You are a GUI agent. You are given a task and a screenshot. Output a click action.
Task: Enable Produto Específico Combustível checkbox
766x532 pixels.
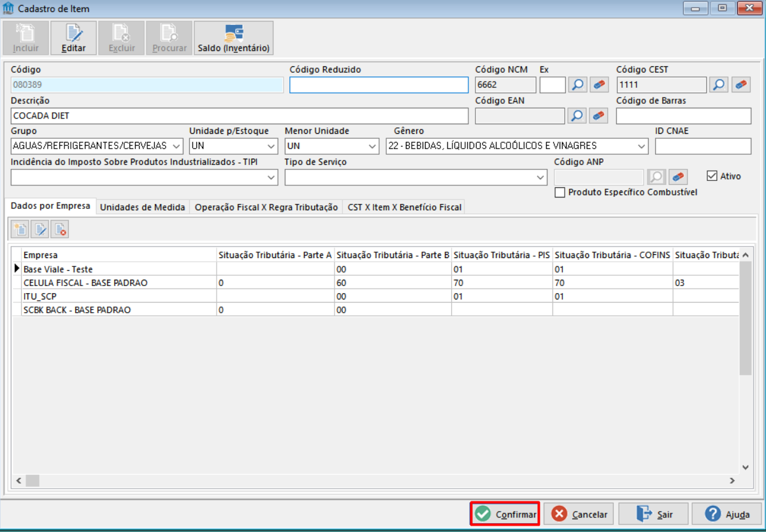click(560, 192)
